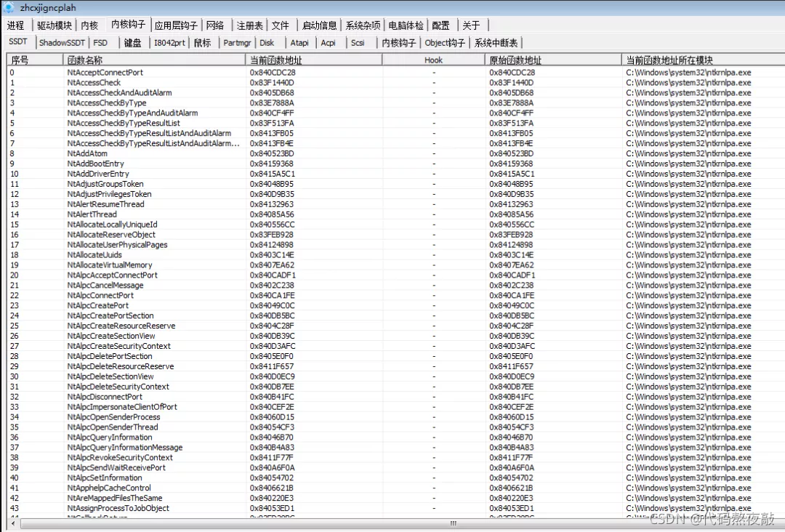Sort by the 当前函数地址 column header

pos(314,60)
